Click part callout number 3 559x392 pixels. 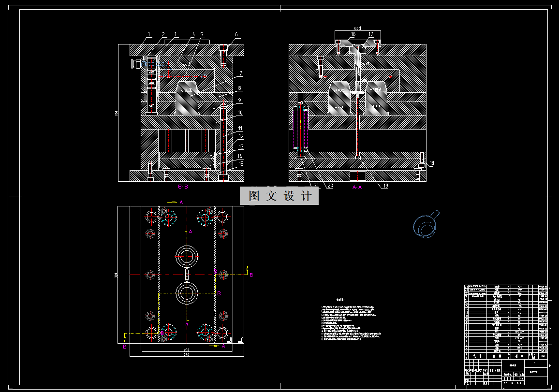pos(175,35)
